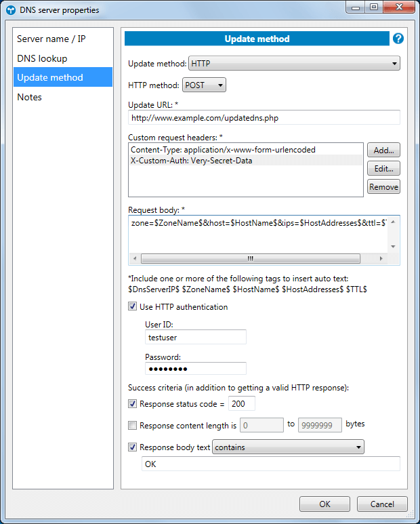
Task: Toggle Response body text checkbox
Action: pos(133,447)
